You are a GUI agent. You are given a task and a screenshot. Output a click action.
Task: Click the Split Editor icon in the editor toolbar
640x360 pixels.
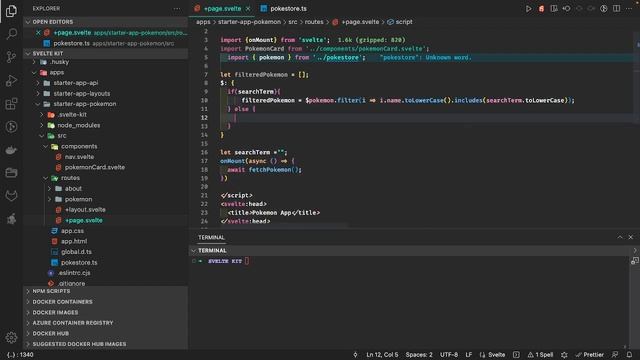(x=616, y=9)
